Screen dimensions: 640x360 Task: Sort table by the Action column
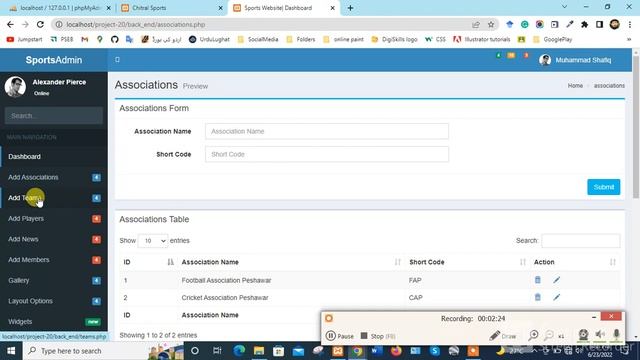[x=575, y=262]
